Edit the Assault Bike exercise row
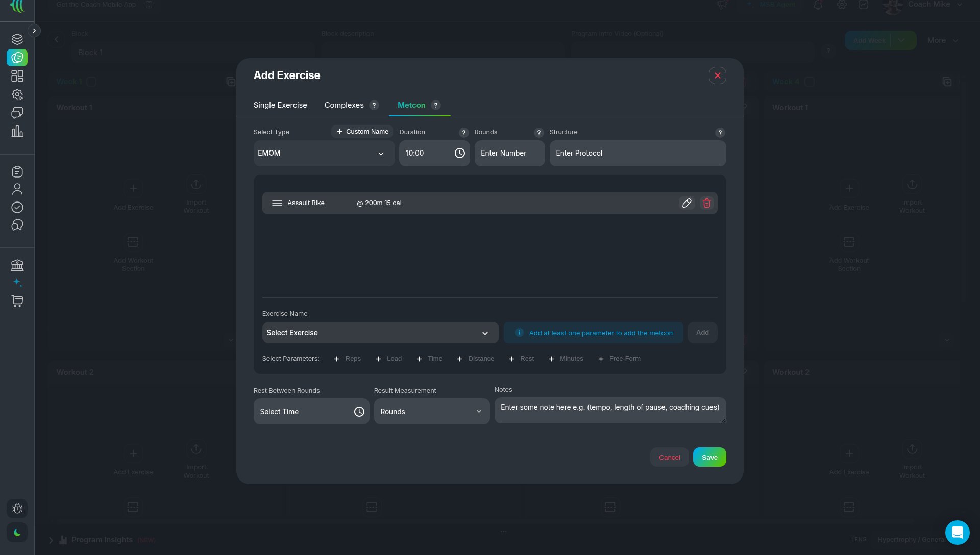Image resolution: width=980 pixels, height=555 pixels. coord(687,203)
